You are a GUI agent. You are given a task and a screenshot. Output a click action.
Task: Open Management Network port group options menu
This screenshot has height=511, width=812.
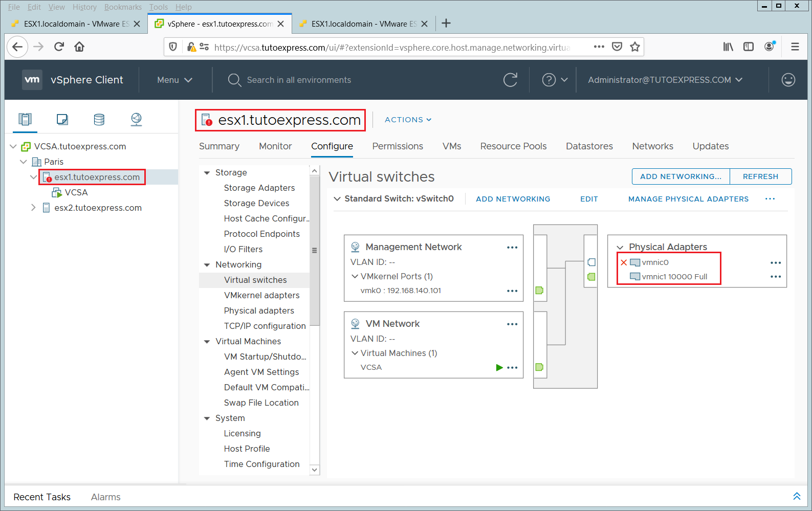click(x=512, y=248)
